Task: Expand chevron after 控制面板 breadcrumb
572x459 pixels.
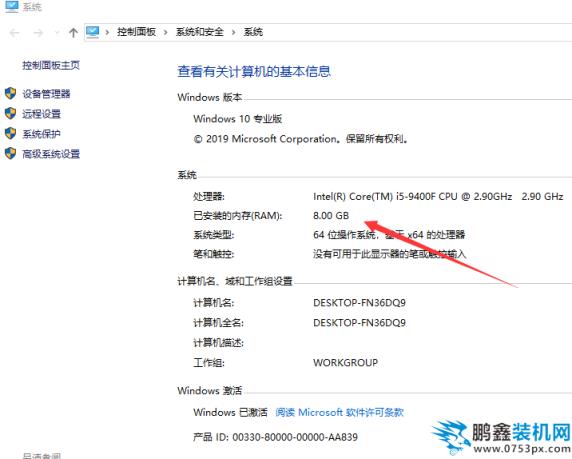Action: click(x=166, y=32)
